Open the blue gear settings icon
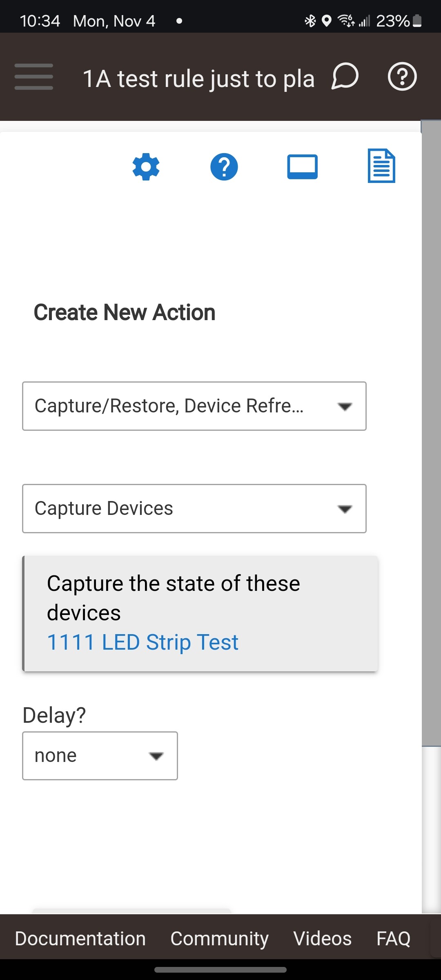This screenshot has height=980, width=441. (146, 167)
